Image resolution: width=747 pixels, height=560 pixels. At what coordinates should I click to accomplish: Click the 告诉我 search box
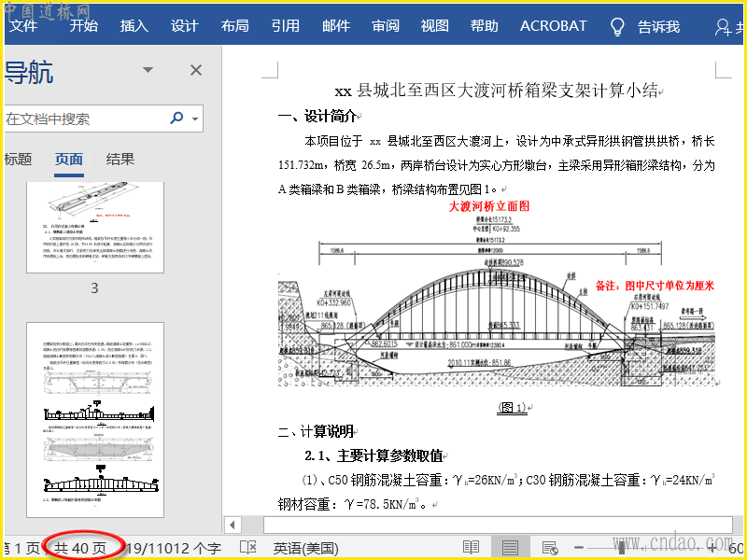pos(659,27)
